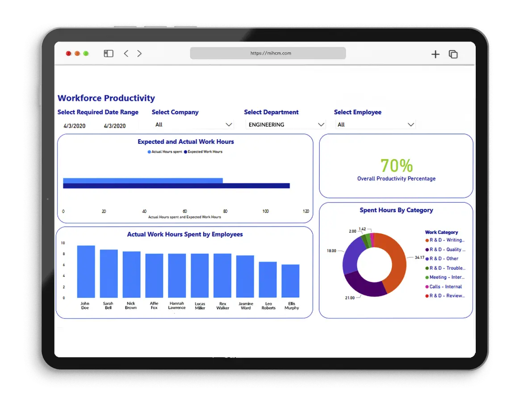This screenshot has width=532, height=416.
Task: Select John Doe's hours bar
Action: (x=86, y=271)
